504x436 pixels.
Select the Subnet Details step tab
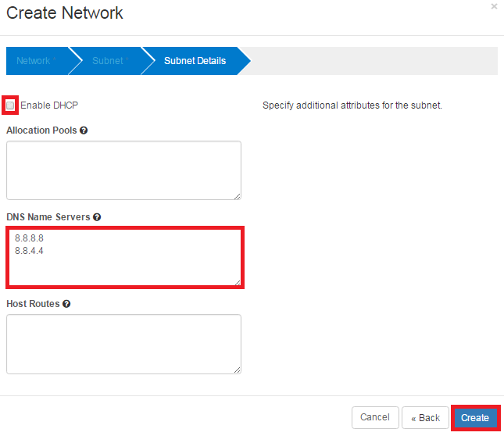click(195, 61)
